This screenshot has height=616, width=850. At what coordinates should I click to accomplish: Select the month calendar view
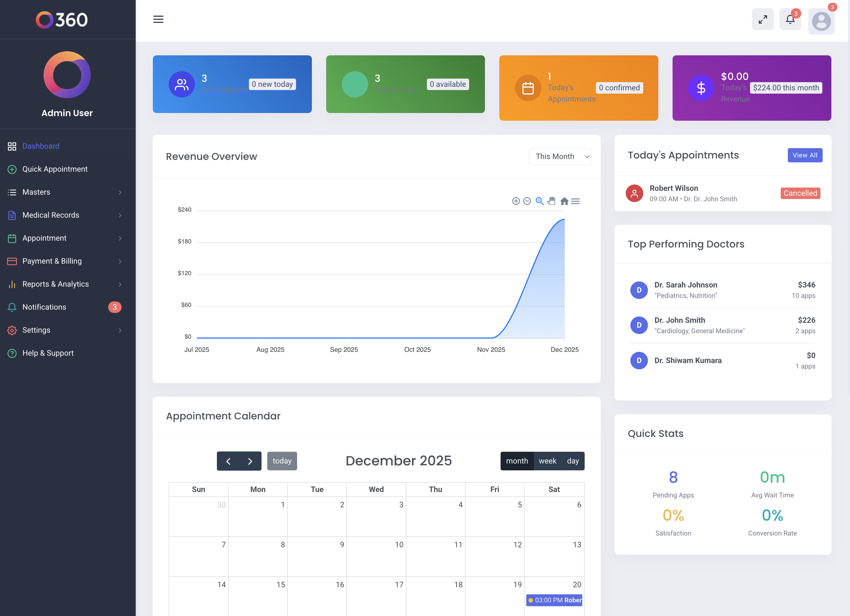point(517,461)
